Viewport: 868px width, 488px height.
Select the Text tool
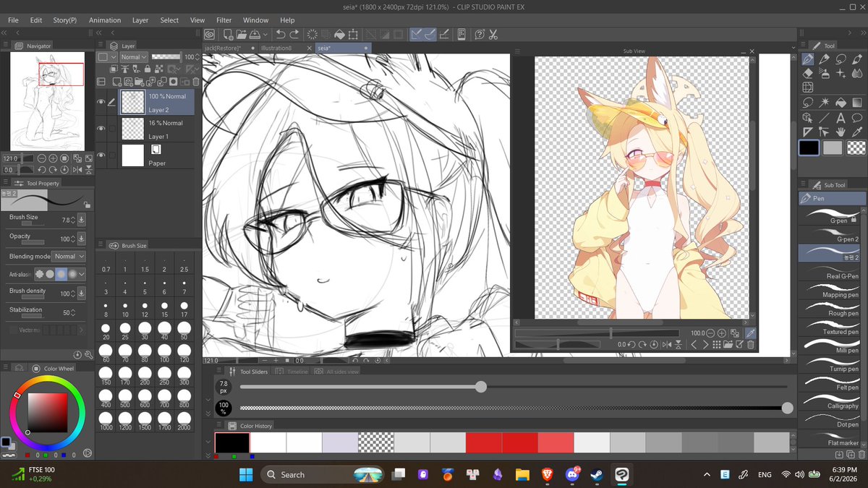(x=841, y=118)
